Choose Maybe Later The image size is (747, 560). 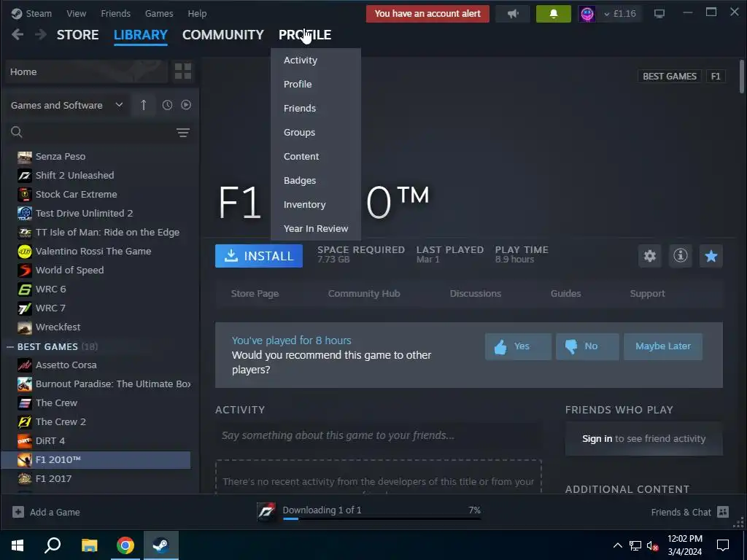(662, 346)
